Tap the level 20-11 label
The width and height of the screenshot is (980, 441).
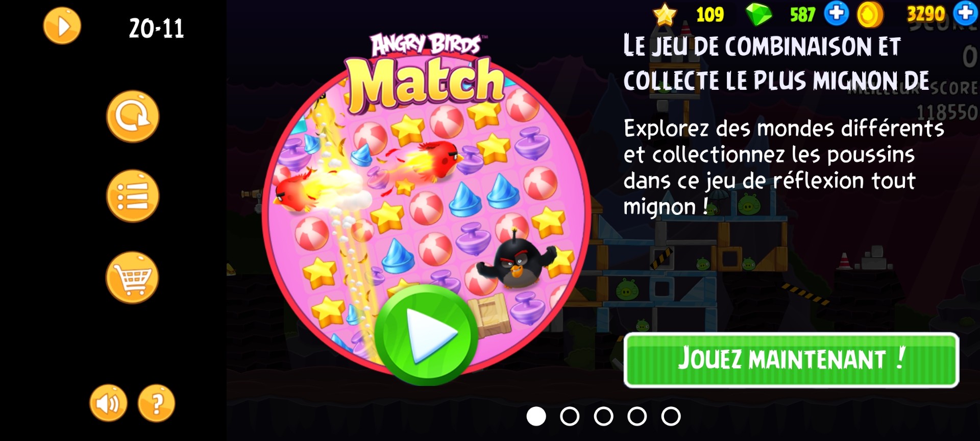156,29
